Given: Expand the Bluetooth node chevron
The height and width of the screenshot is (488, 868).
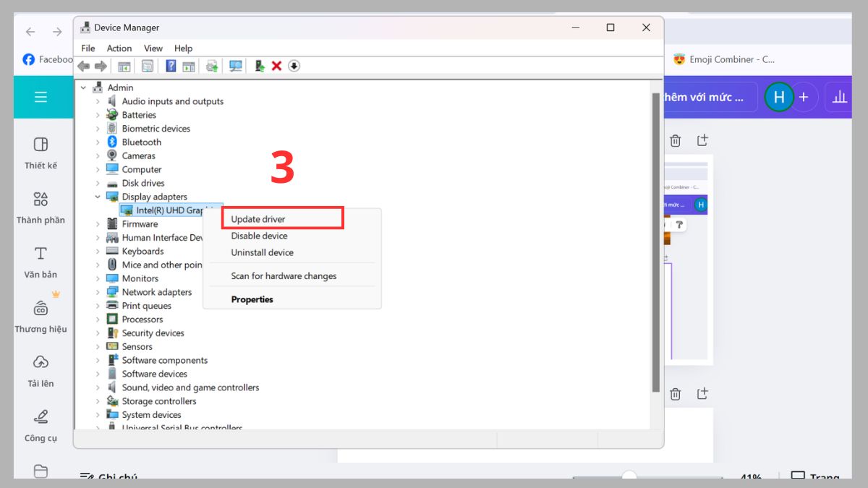Looking at the screenshot, I should coord(98,142).
